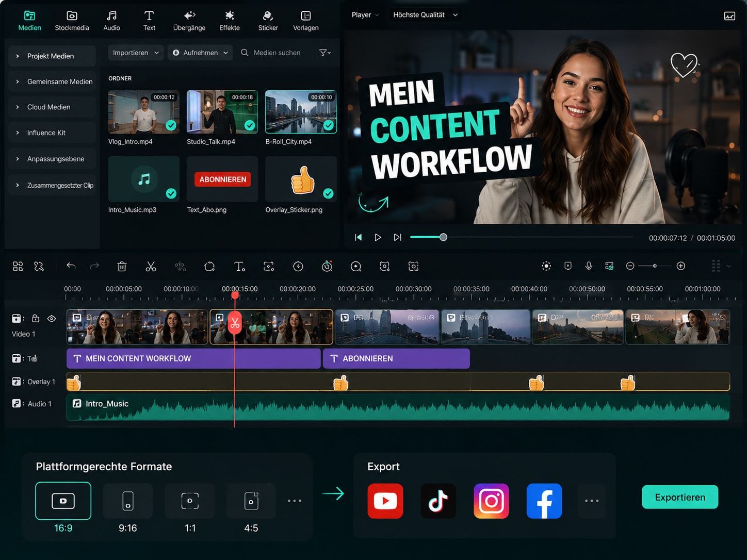Show more export platforms via ellipsis
This screenshot has width=747, height=560.
pos(592,501)
